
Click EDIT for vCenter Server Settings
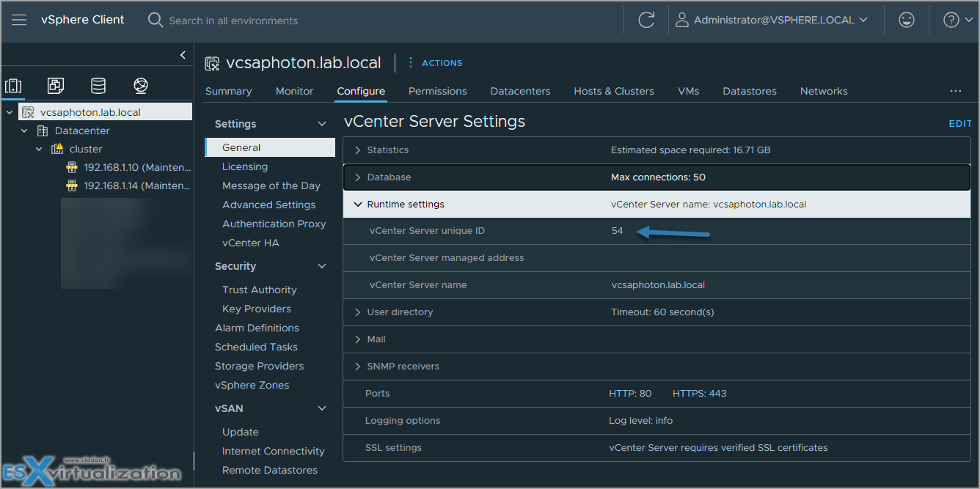(960, 124)
